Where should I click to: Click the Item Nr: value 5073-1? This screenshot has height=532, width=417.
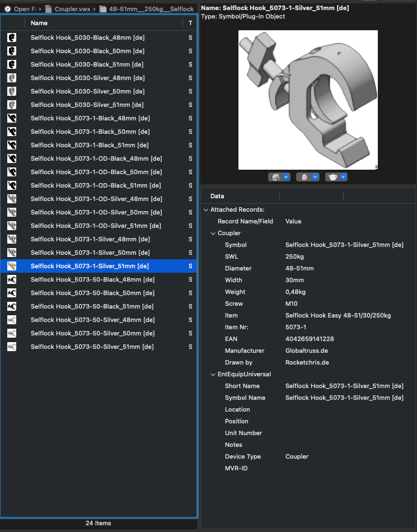(x=296, y=327)
